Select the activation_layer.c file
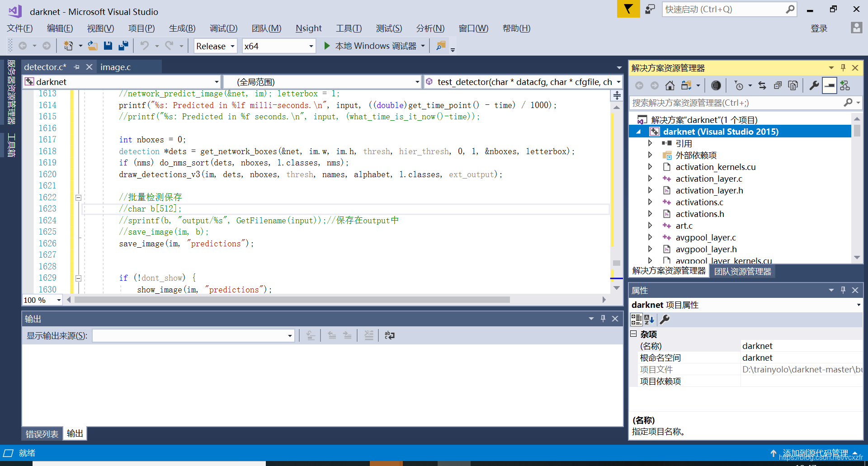 tap(708, 179)
